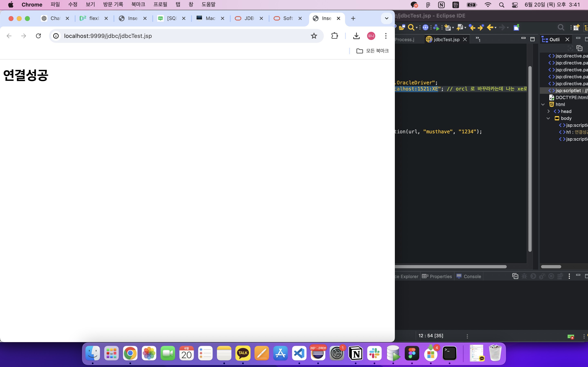Toggle macOS Control Center icon

pyautogui.click(x=515, y=5)
